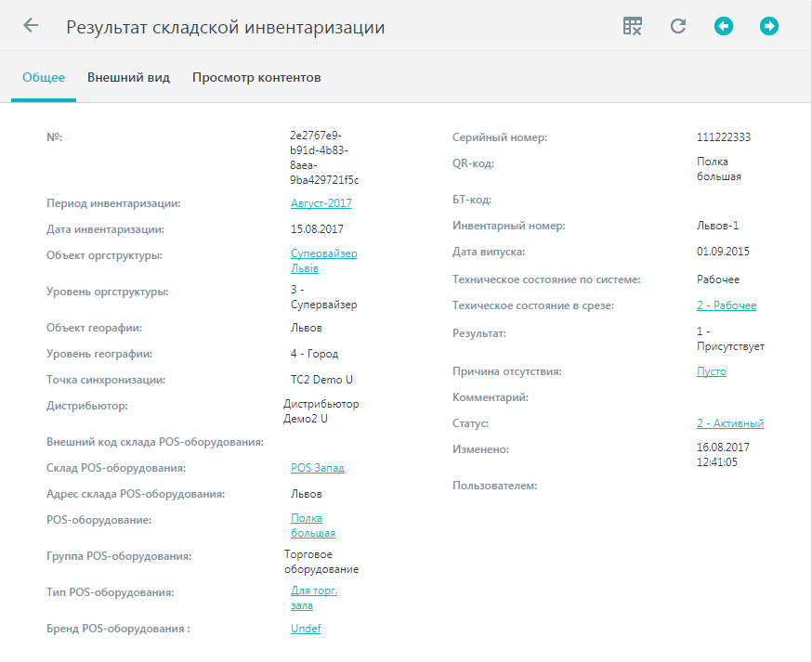Click the page title Результат складской инвентаризации
The width and height of the screenshot is (812, 662).
[225, 27]
